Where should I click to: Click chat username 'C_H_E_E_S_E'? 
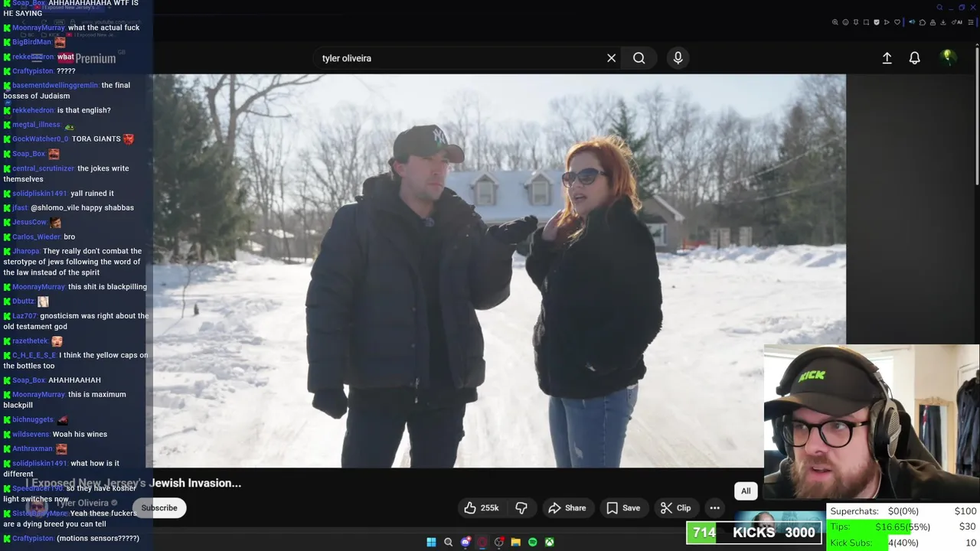[34, 356]
